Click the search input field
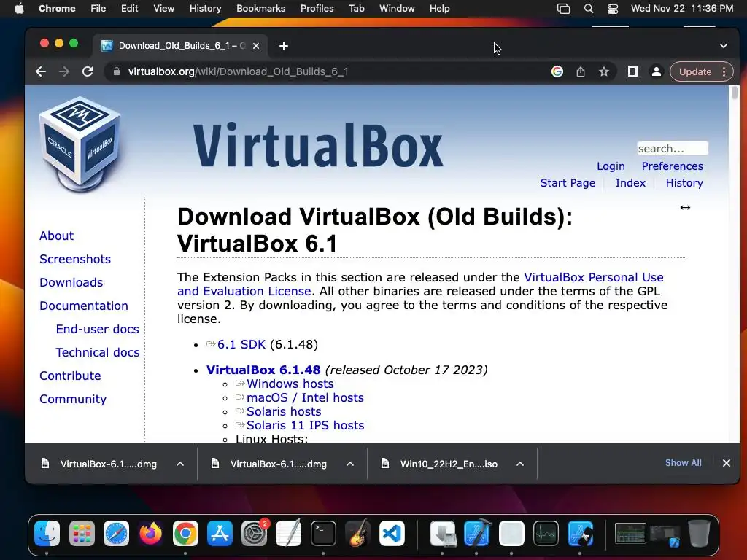Viewport: 747px width, 560px height. click(x=672, y=149)
